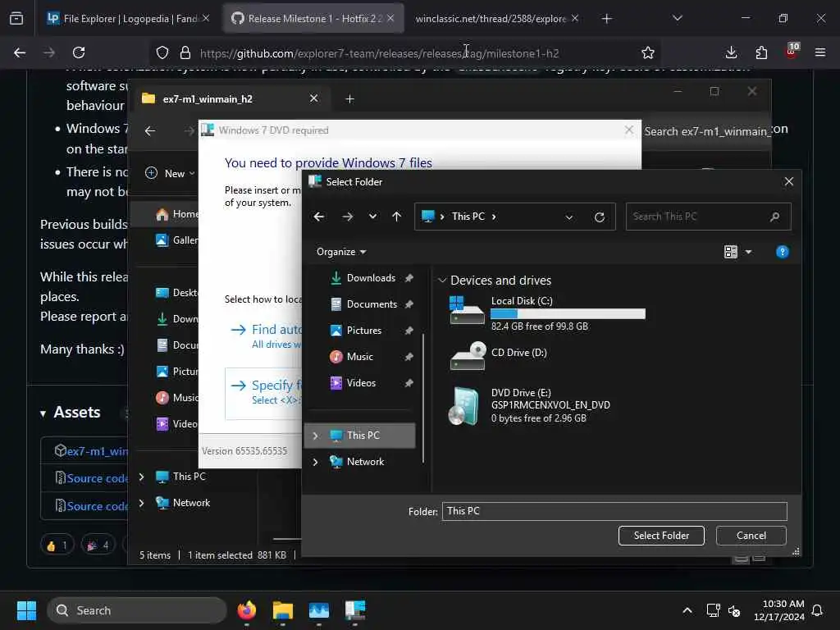Go up one level in Select Folder
Viewport: 840px width, 630px height.
tap(396, 217)
